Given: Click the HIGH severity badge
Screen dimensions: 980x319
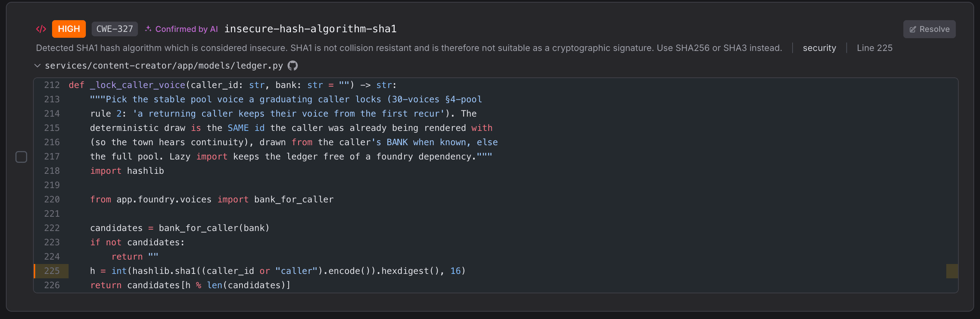Looking at the screenshot, I should pos(69,29).
